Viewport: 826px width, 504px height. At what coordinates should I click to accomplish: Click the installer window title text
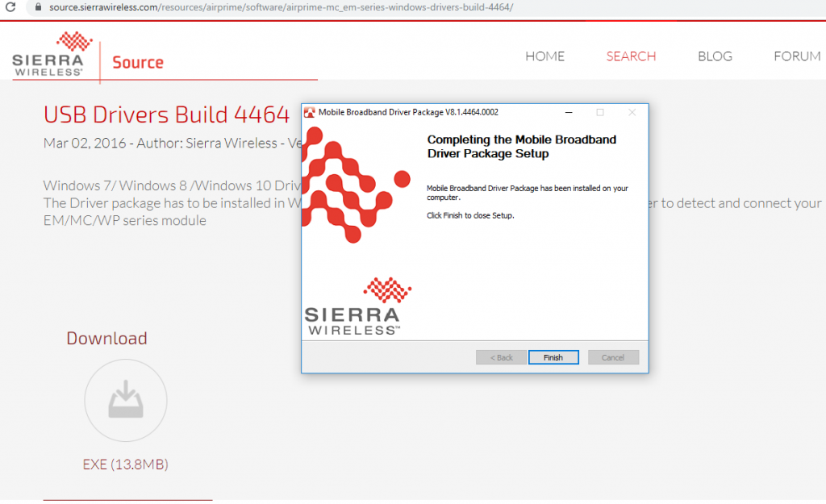click(x=408, y=112)
